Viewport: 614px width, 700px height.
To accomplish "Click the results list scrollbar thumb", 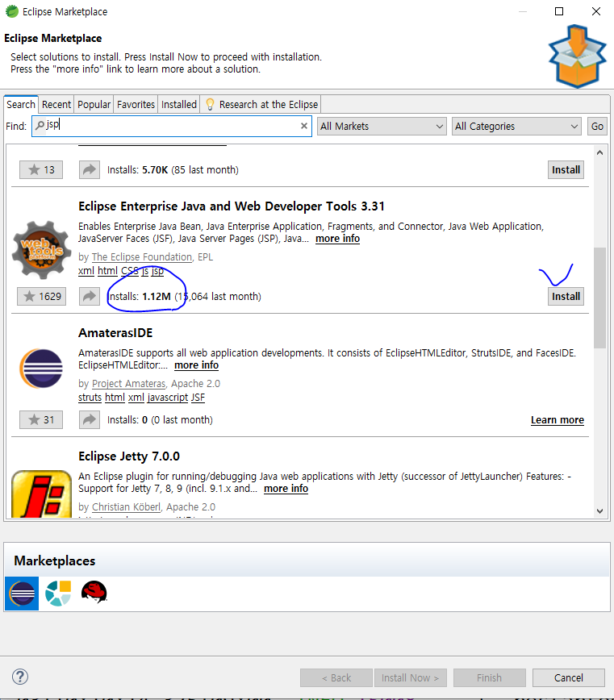I will [x=599, y=298].
